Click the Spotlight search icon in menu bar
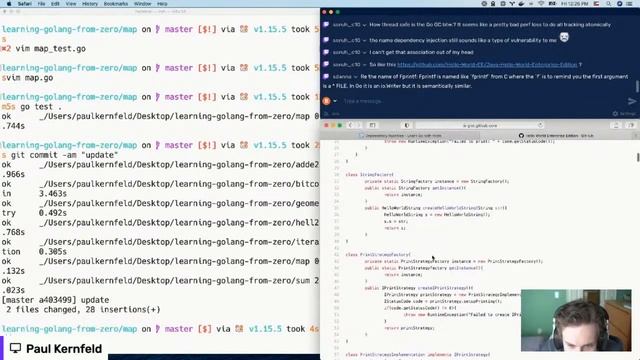 pos(609,4)
